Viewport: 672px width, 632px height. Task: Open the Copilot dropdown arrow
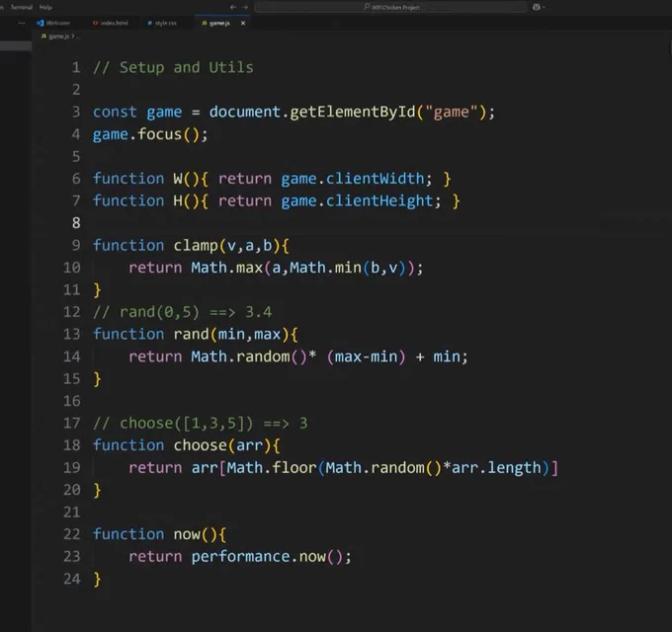(542, 7)
